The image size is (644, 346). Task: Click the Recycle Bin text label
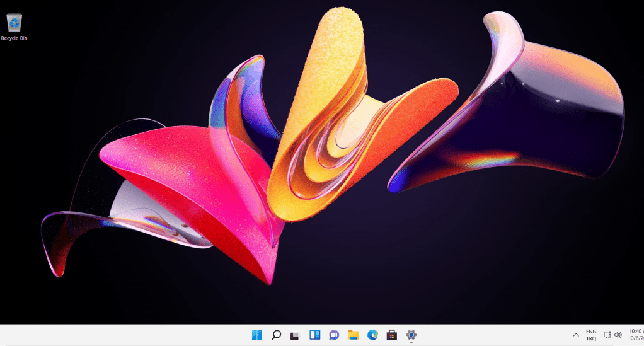pos(14,38)
